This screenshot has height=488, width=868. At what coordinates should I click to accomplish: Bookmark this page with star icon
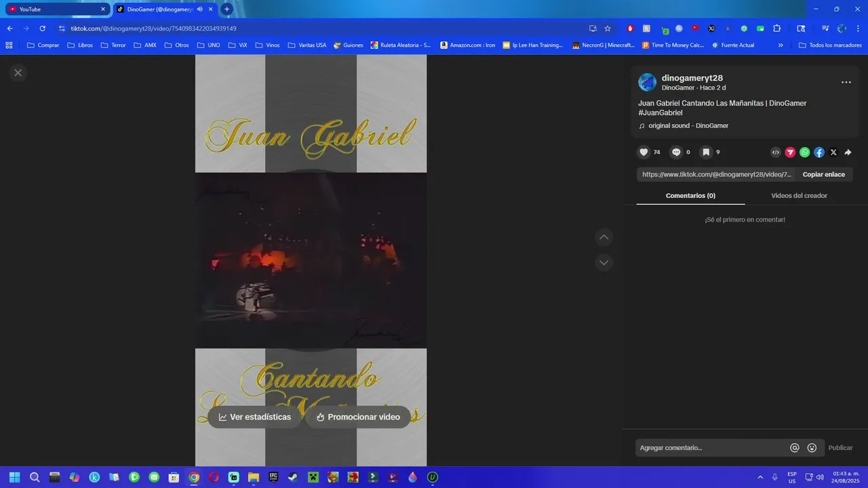608,28
